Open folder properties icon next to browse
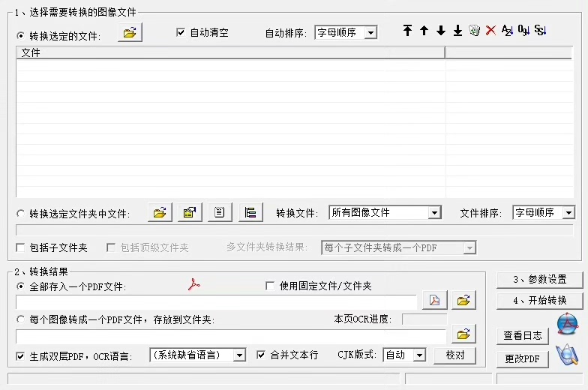Image resolution: width=588 pixels, height=390 pixels. pos(190,213)
